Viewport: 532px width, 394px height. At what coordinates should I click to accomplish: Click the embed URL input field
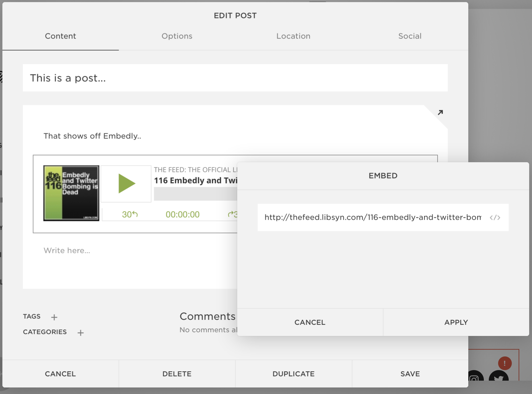pos(373,217)
